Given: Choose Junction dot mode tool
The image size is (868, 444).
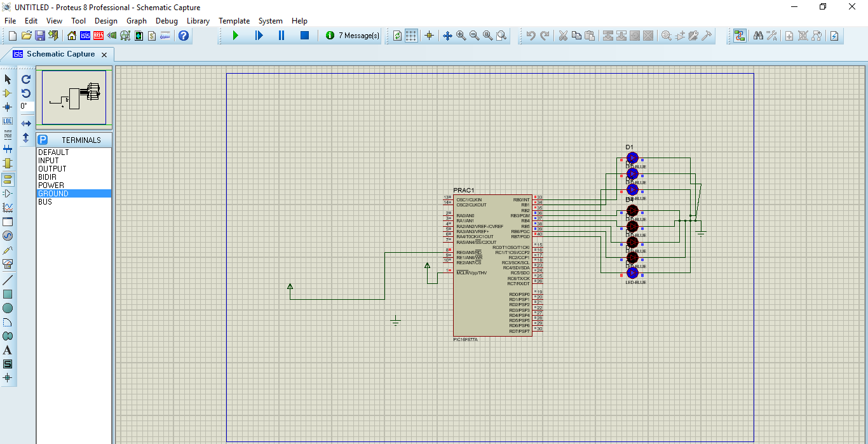Looking at the screenshot, I should pos(8,107).
